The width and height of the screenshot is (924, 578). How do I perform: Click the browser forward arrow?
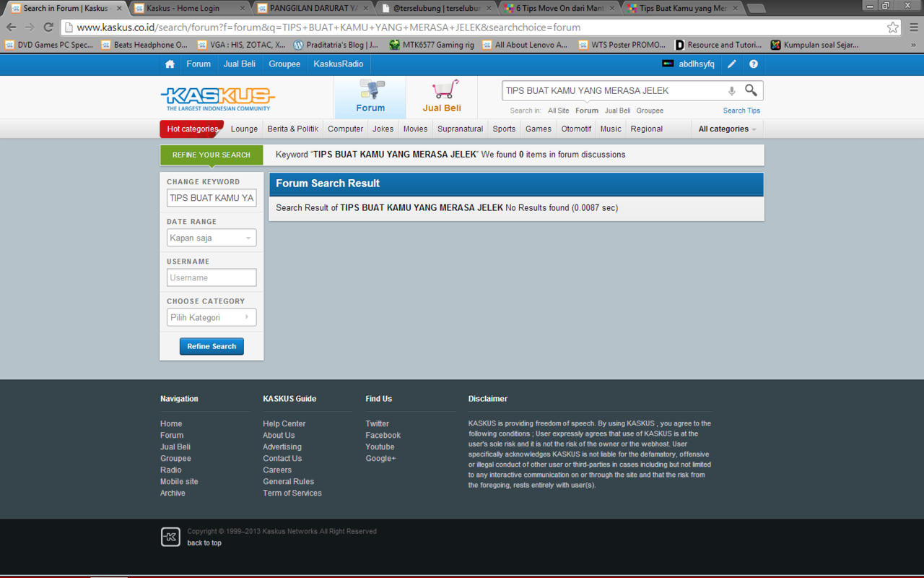30,27
